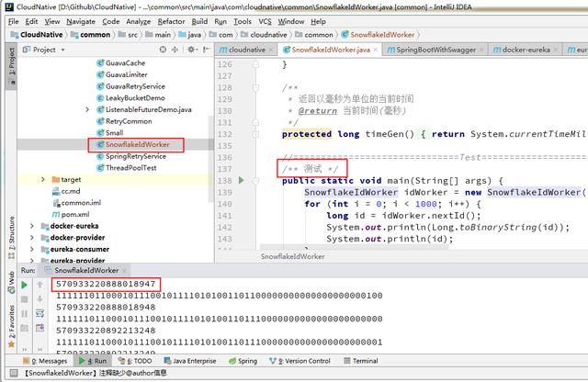This screenshot has width=588, height=382.
Task: Rerun SnowflakeIdWorker with green play button
Action: click(25, 285)
